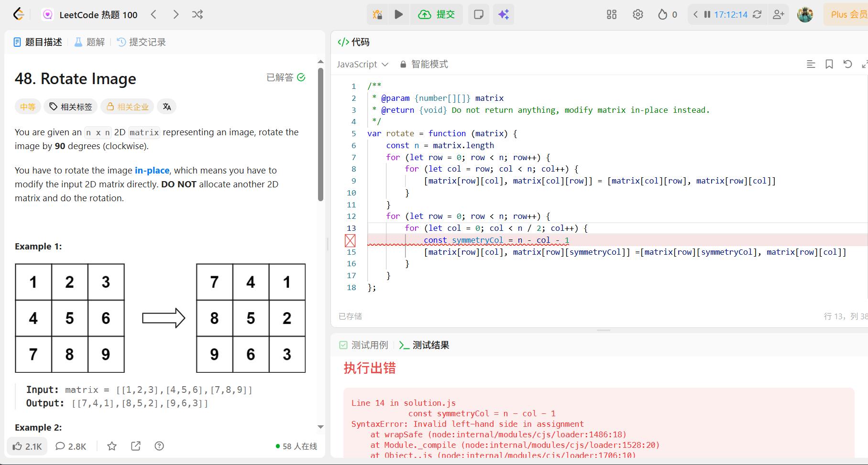The image size is (868, 465).
Task: Submit the solution with 提交
Action: 436,14
